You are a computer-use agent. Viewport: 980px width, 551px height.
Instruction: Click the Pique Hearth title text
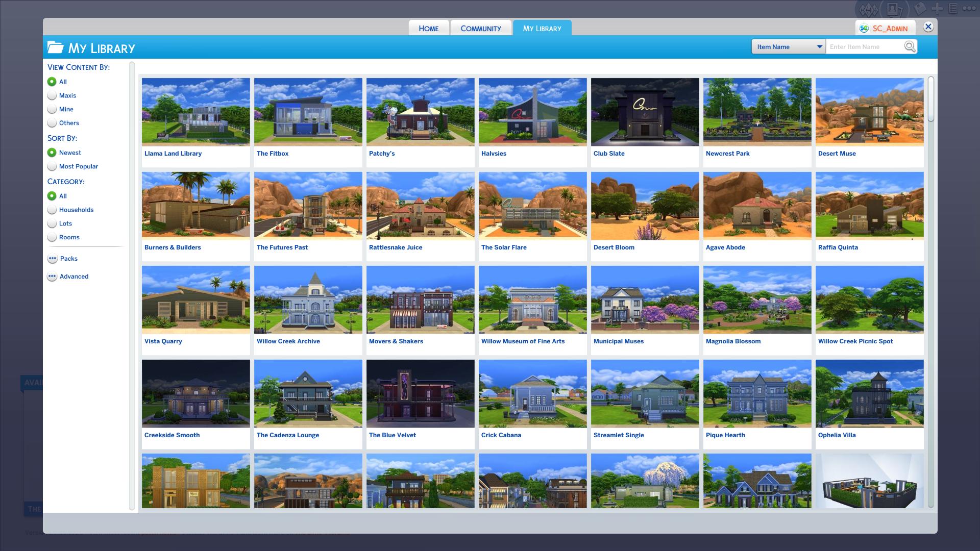725,435
